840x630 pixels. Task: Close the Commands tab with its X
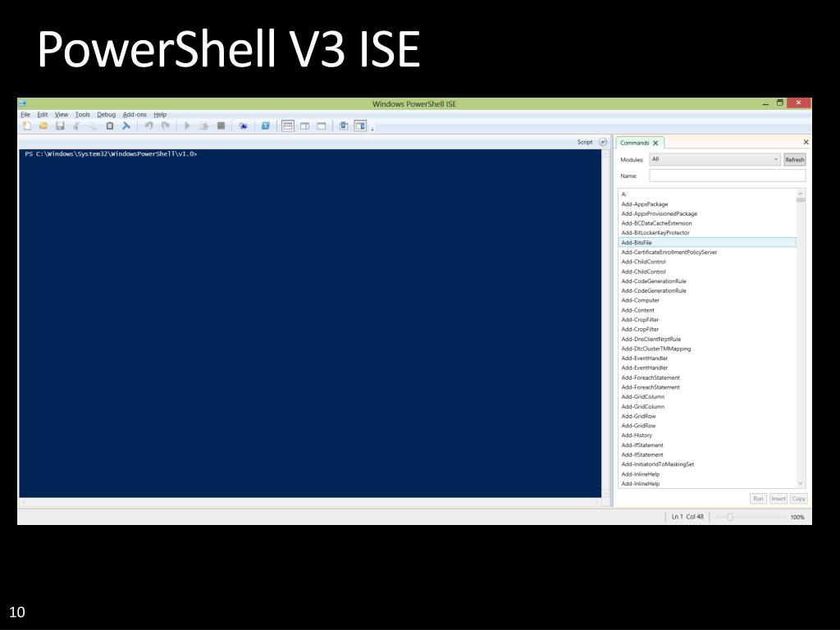[655, 143]
